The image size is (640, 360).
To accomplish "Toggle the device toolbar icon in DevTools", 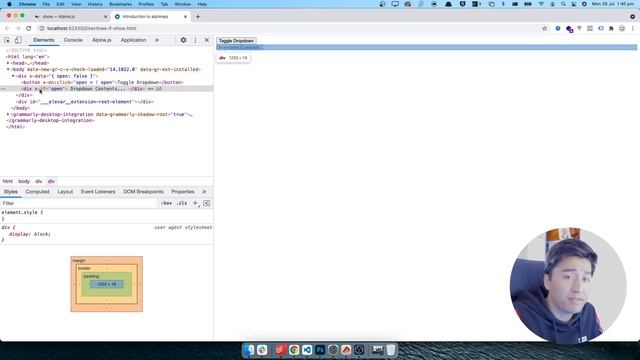I will [x=18, y=40].
